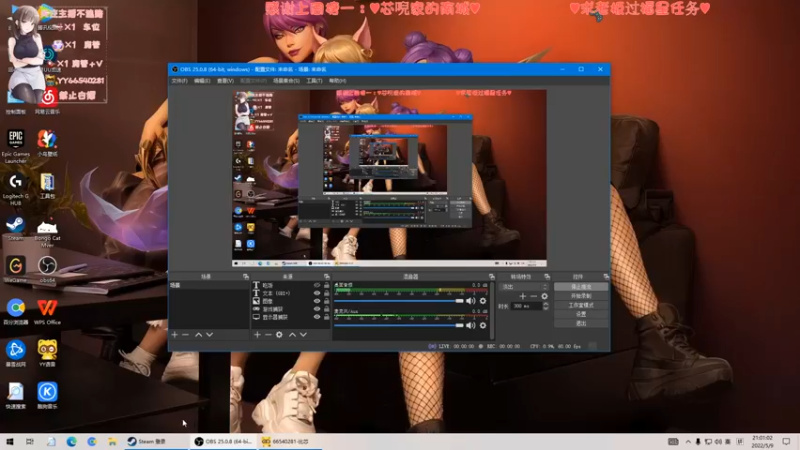
Task: Open the Logitech G HUB desktop icon
Action: click(x=16, y=189)
